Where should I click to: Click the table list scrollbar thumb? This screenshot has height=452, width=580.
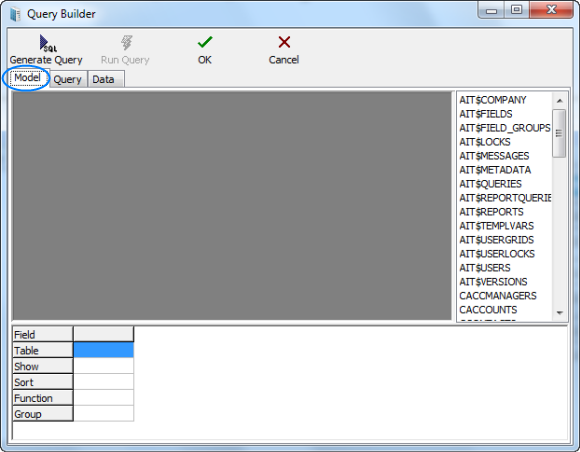pyautogui.click(x=559, y=134)
